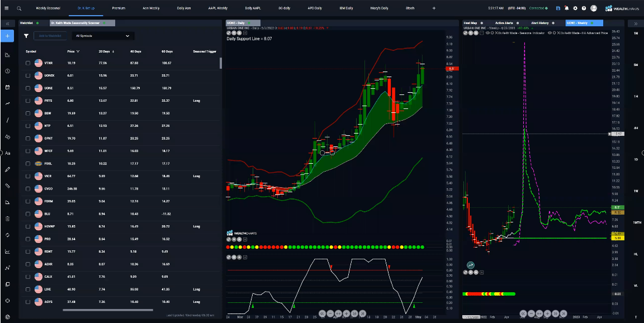
Task: Switch to the Aon Weekly workspace tab
Action: pyautogui.click(x=151, y=8)
